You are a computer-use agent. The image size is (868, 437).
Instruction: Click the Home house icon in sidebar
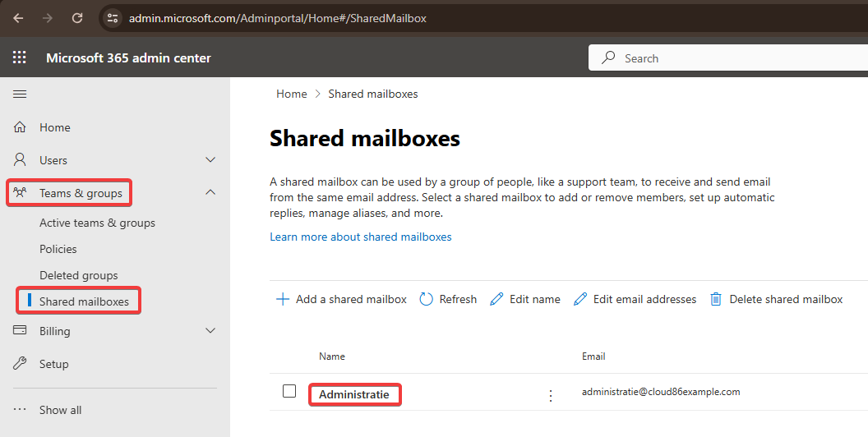click(x=20, y=127)
